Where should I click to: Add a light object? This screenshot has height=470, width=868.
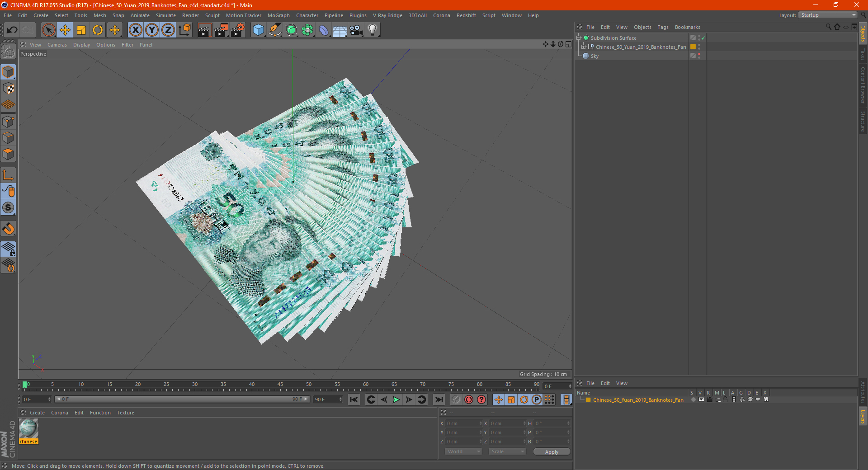coord(372,30)
